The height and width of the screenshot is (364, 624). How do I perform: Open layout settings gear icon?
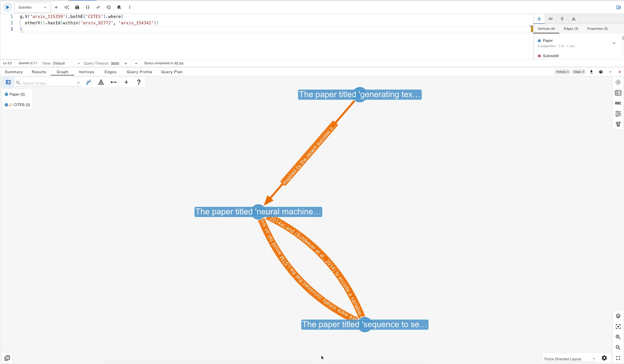(x=604, y=358)
